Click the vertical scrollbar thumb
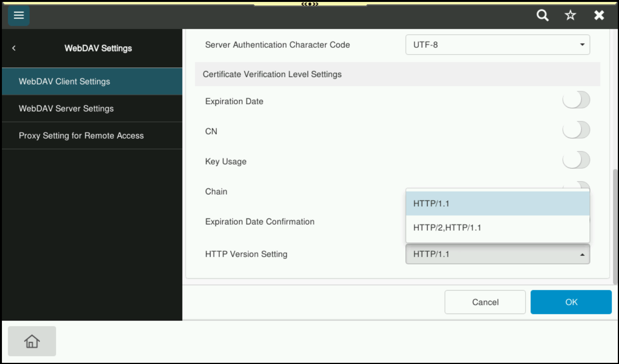 pos(615,226)
